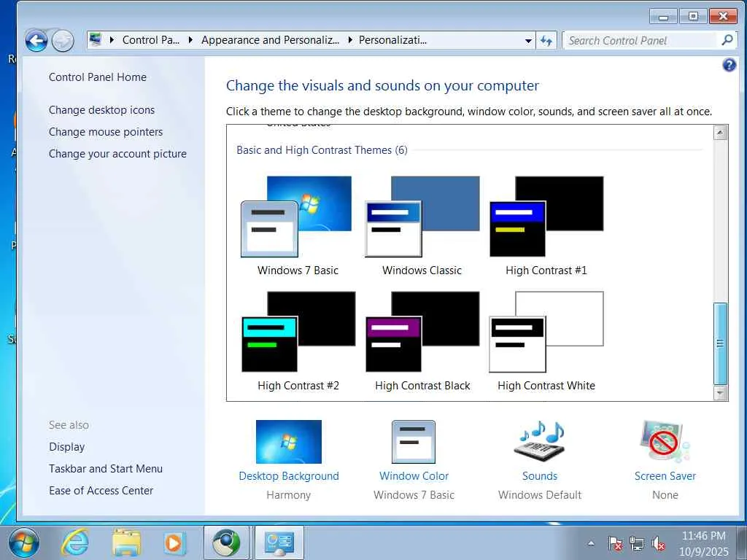
Task: Switch to the globe app on taskbar
Action: pos(226,542)
